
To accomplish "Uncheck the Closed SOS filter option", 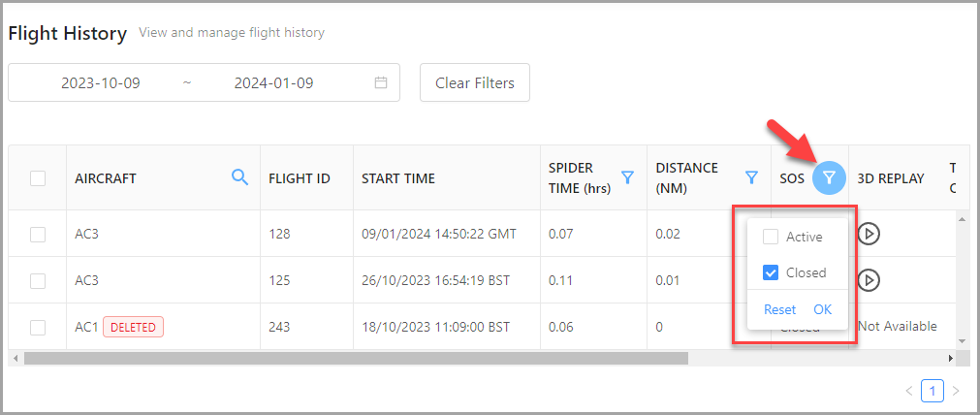I will [771, 272].
